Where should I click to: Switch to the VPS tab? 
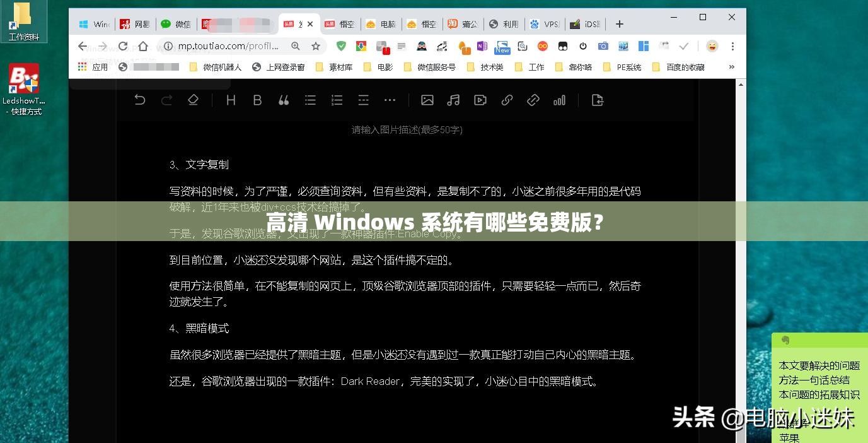[545, 24]
